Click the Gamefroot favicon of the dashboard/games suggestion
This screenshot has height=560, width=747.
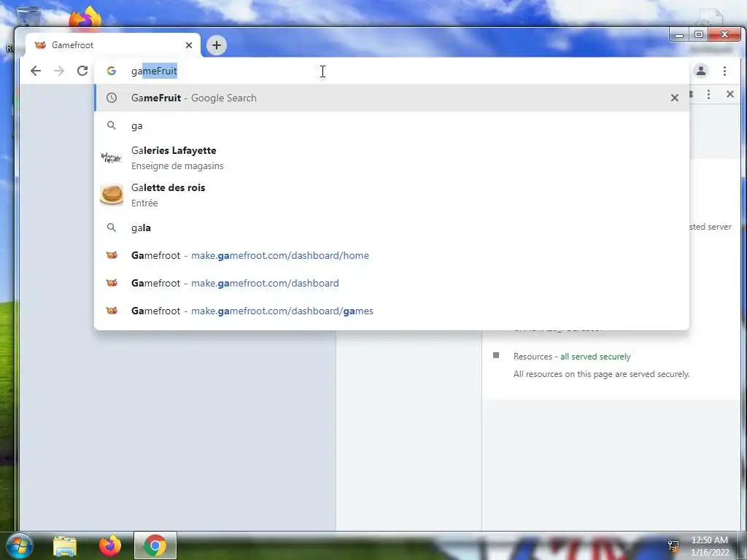112,311
